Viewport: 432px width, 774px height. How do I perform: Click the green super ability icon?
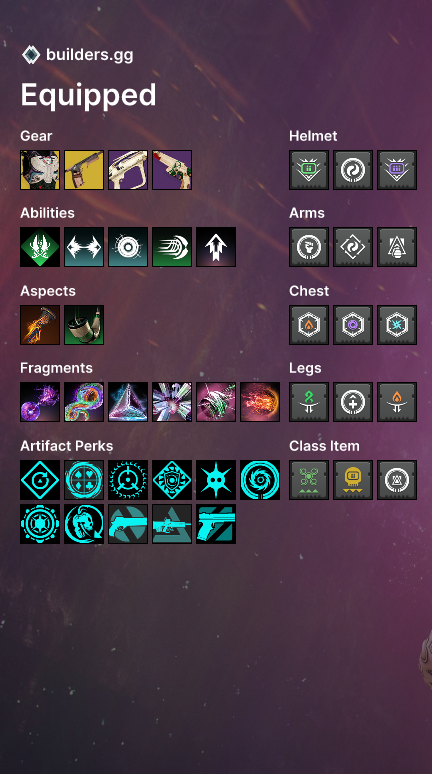pos(40,247)
